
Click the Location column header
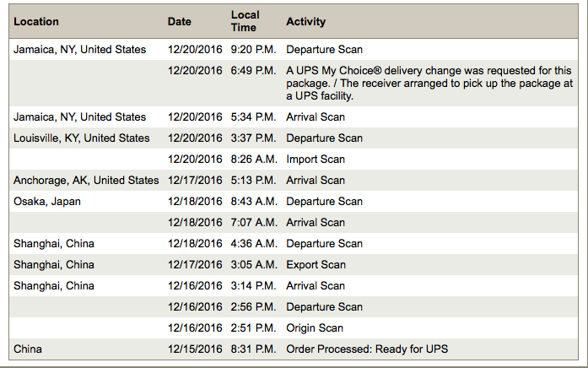pos(36,22)
